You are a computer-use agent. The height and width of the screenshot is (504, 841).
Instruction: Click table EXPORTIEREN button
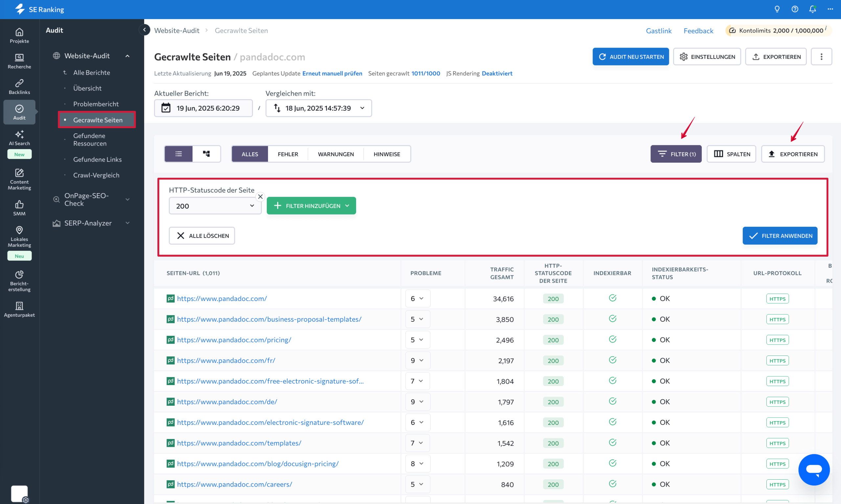793,154
